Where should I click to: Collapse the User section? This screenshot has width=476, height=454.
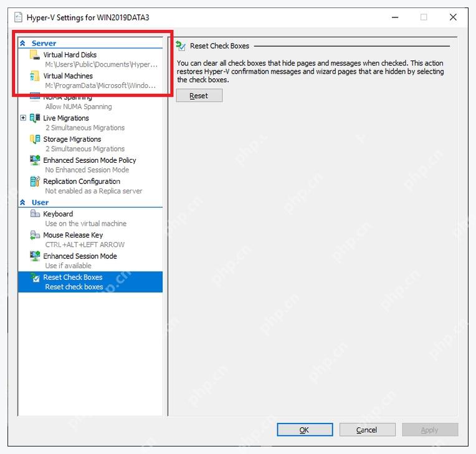point(22,203)
